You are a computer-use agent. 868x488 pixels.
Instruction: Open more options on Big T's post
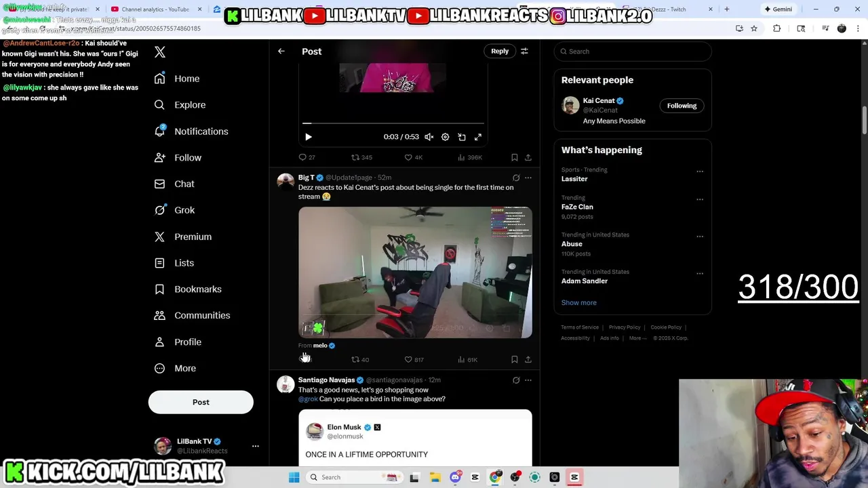[x=528, y=178]
